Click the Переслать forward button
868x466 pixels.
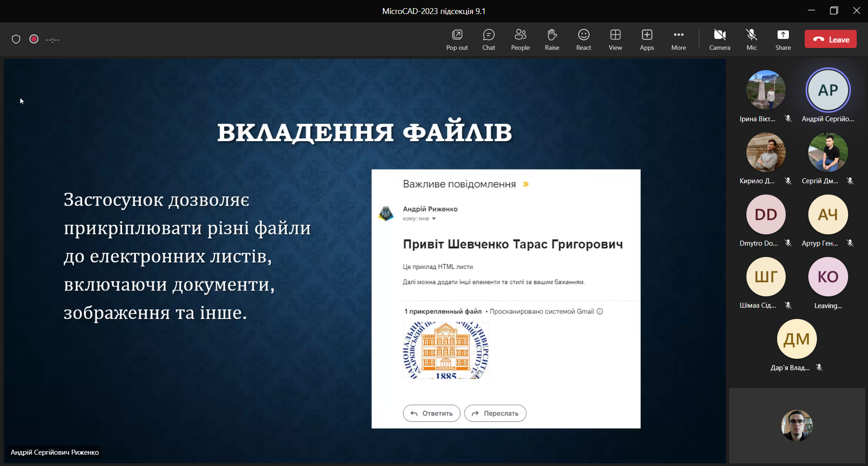(495, 413)
